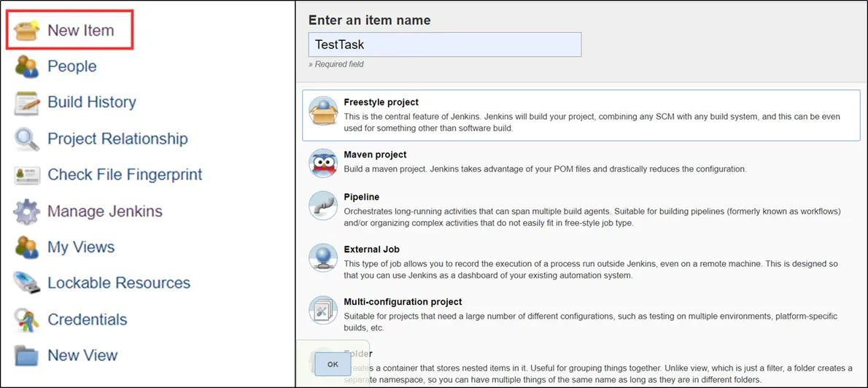Click the Check File Fingerprint icon
The height and width of the screenshot is (388, 868).
[26, 175]
